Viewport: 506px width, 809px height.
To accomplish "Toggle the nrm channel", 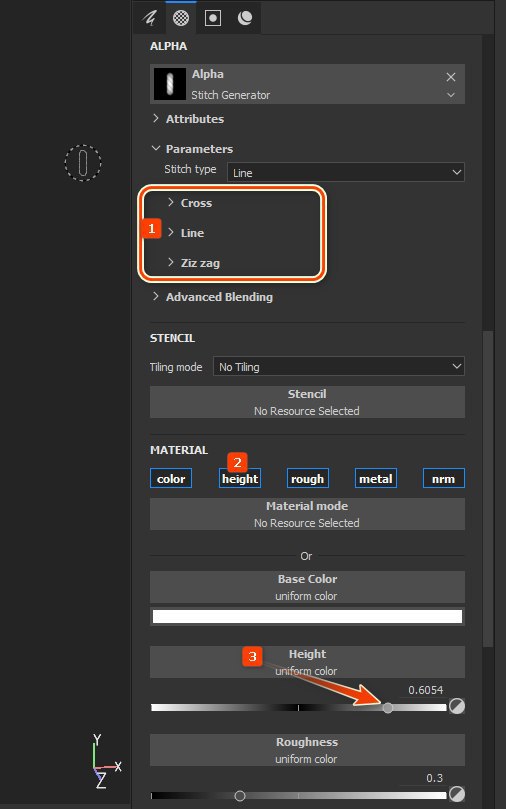I will pos(444,478).
